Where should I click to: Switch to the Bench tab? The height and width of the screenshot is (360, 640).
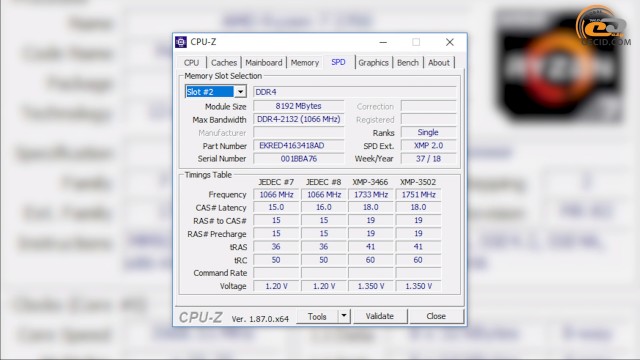pyautogui.click(x=408, y=62)
